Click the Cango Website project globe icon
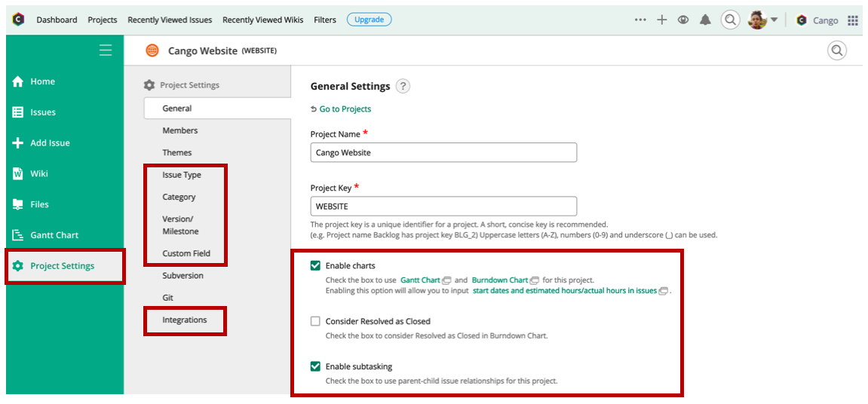Viewport: 868px width, 404px height. click(x=152, y=50)
